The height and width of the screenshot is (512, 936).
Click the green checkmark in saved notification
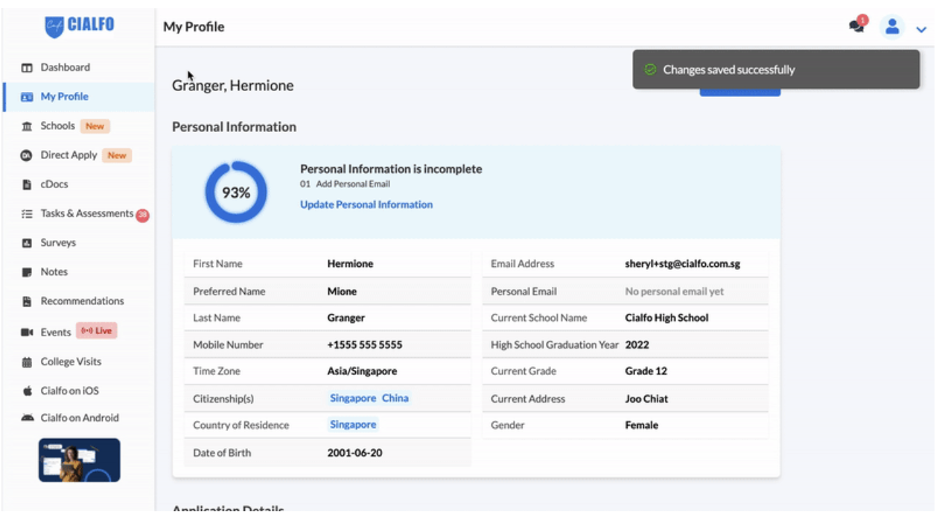(650, 70)
